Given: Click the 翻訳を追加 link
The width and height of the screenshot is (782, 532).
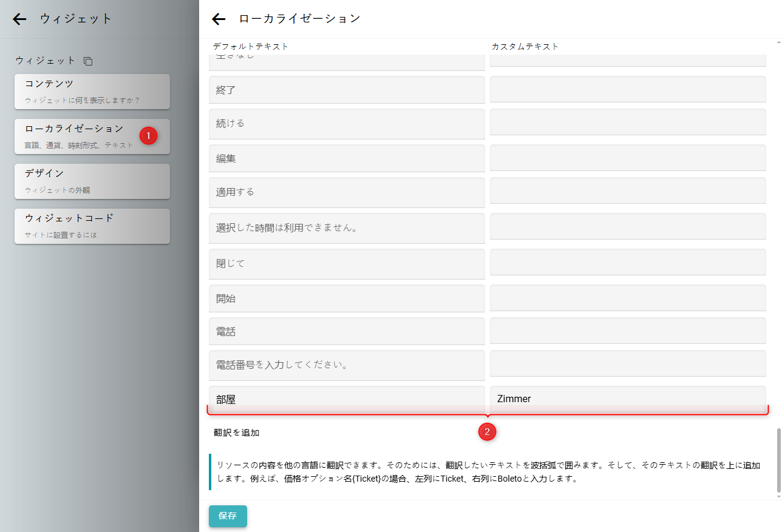Looking at the screenshot, I should tap(237, 433).
